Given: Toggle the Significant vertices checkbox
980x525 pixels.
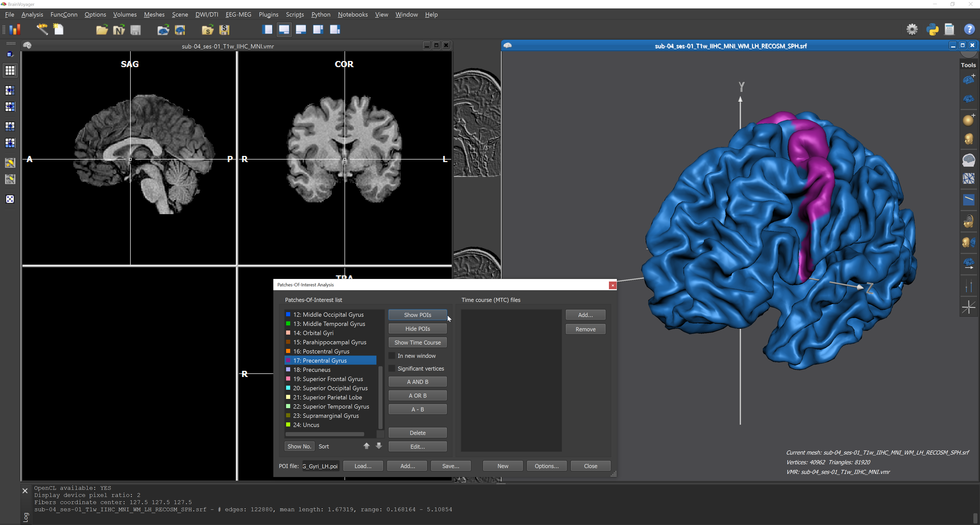Looking at the screenshot, I should pos(392,369).
